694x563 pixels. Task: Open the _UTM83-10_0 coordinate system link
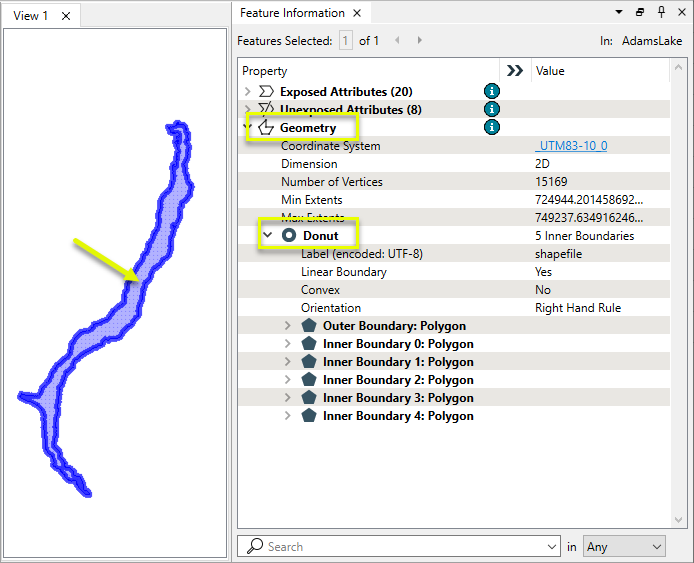click(x=571, y=146)
